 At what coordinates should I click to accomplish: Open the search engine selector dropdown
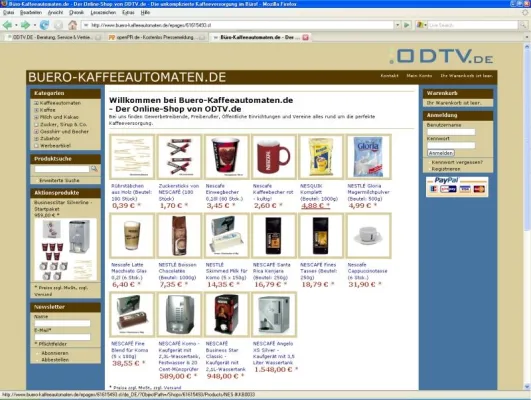pyautogui.click(x=421, y=25)
